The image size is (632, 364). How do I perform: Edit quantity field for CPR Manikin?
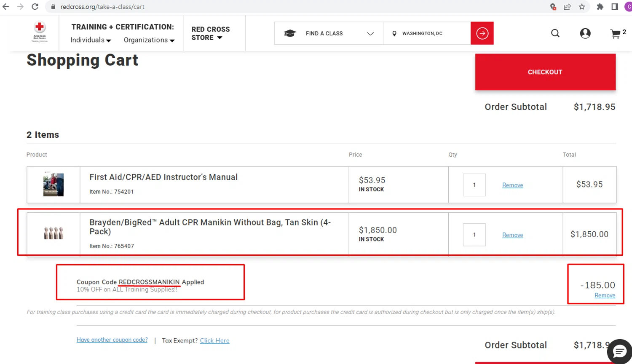[x=474, y=235]
